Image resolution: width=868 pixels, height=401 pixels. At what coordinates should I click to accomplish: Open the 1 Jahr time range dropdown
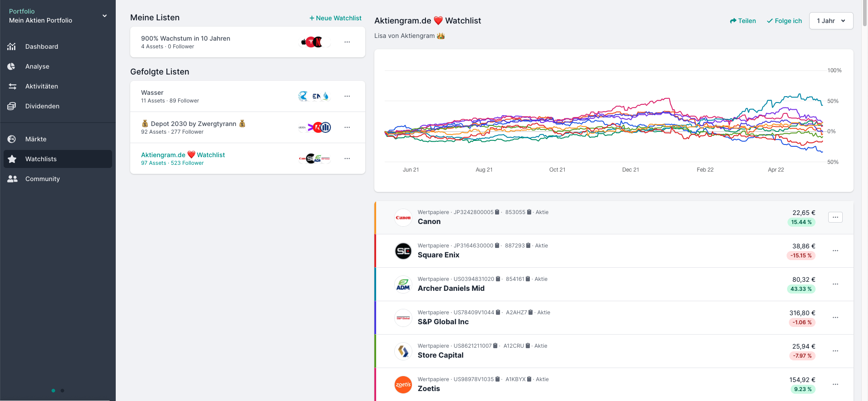831,21
